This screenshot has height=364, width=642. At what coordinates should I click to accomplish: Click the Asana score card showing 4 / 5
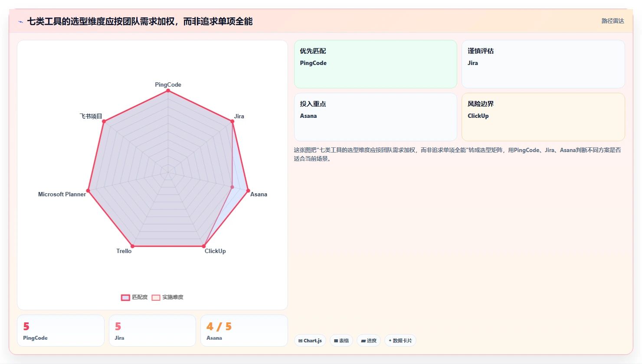pyautogui.click(x=244, y=331)
